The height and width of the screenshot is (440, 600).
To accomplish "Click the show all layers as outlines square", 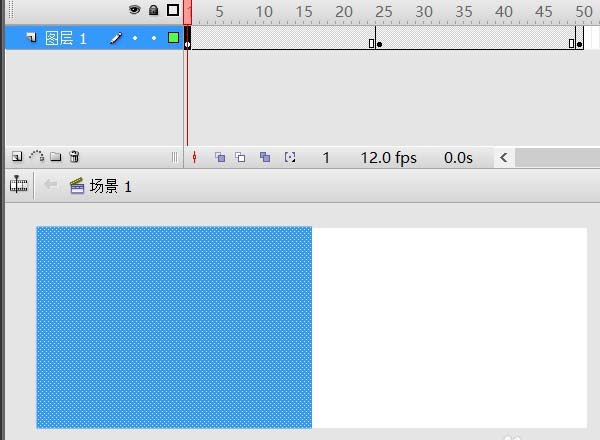I will pos(173,10).
